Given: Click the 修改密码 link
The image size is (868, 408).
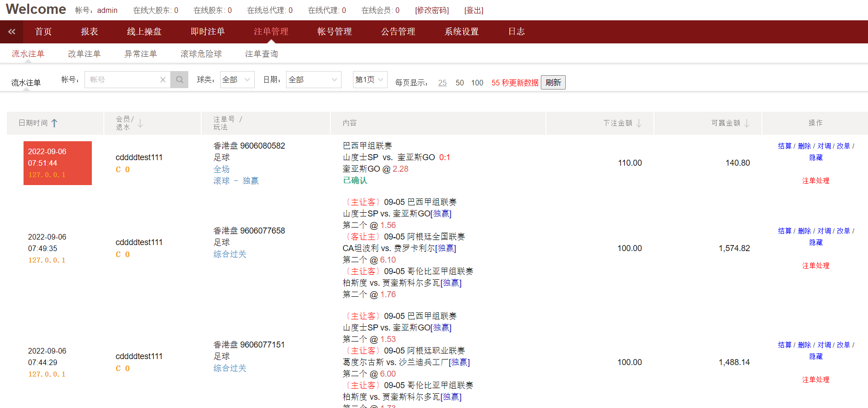Looking at the screenshot, I should click(431, 10).
